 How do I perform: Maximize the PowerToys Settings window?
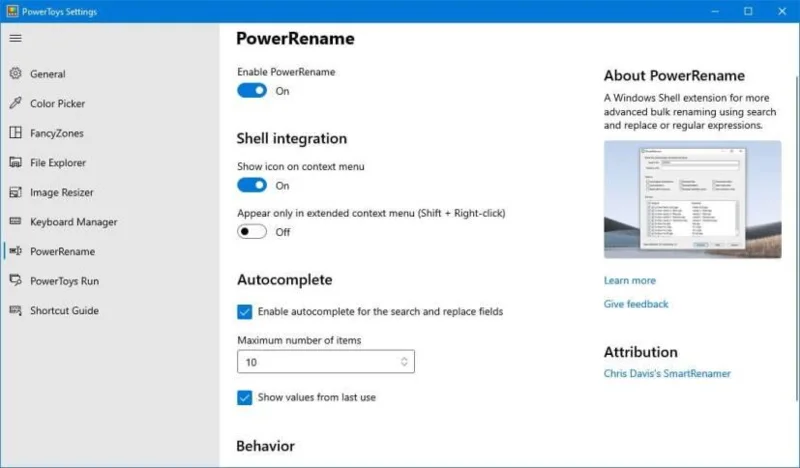coord(748,11)
